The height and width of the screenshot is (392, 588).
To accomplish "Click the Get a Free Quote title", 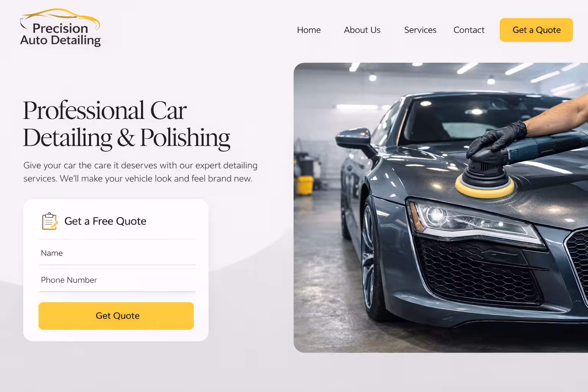I will [x=105, y=221].
